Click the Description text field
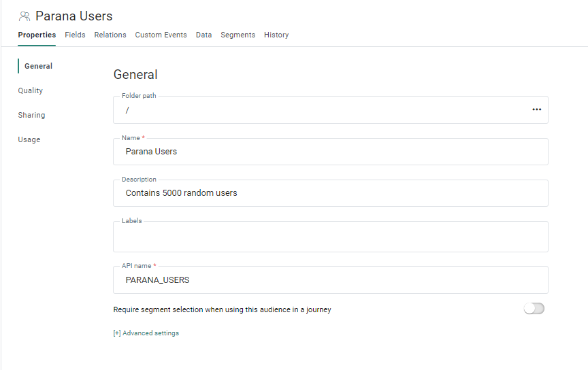588x370 pixels. (x=330, y=193)
